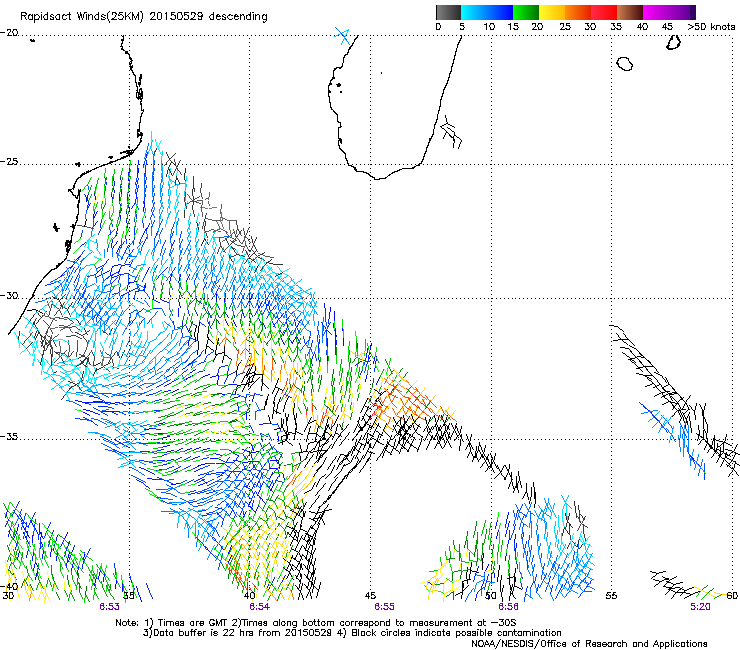Click the 'Data buffer is 22 hrs' note line
This screenshot has width=740, height=650.
pyautogui.click(x=352, y=633)
